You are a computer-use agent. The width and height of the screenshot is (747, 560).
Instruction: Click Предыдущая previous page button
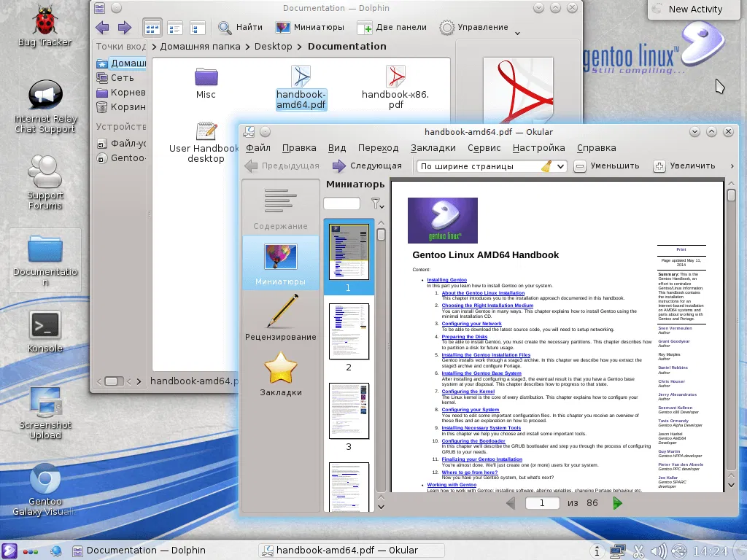[x=282, y=166]
